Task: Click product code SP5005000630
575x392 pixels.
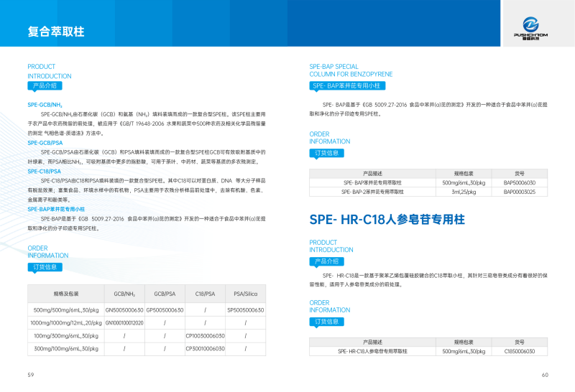Action: pos(245,310)
